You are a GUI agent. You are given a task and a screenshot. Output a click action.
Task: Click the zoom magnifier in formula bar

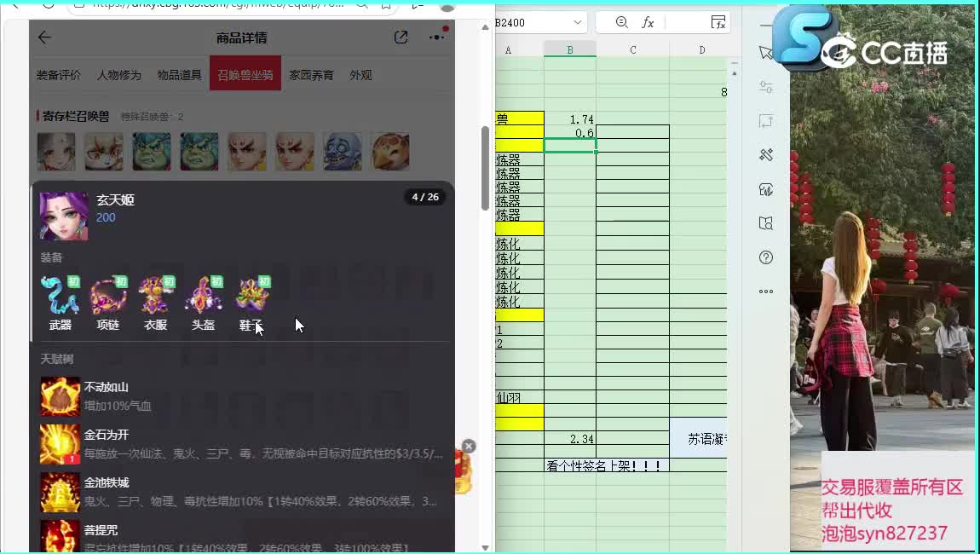621,22
